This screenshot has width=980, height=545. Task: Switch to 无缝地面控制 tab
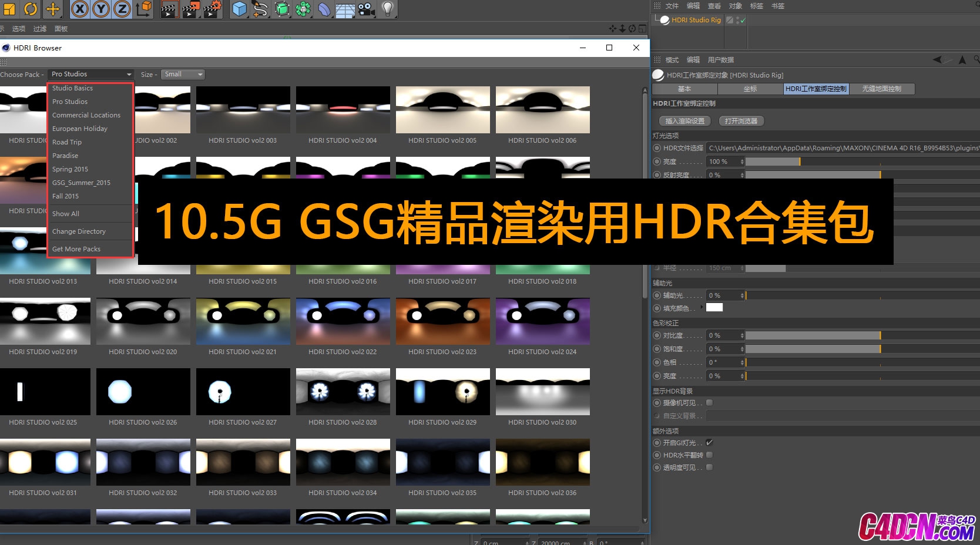881,89
